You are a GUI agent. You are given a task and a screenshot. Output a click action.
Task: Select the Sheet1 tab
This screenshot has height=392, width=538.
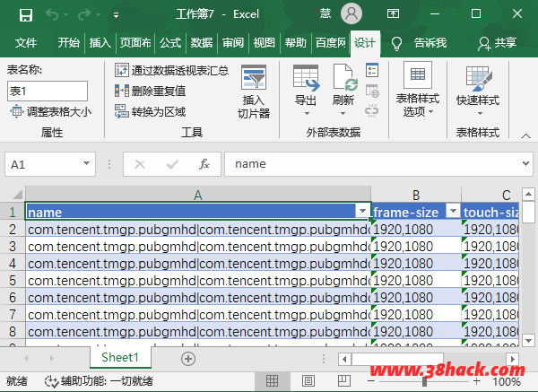pyautogui.click(x=120, y=357)
